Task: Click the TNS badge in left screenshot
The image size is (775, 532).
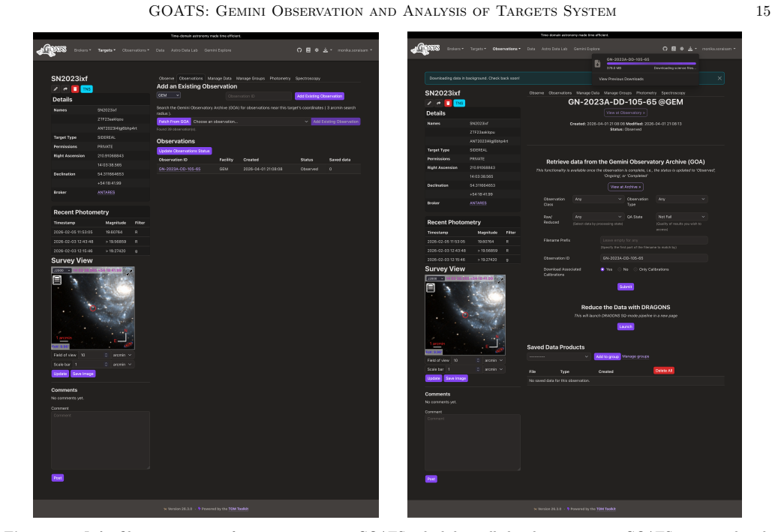Action: 86,89
